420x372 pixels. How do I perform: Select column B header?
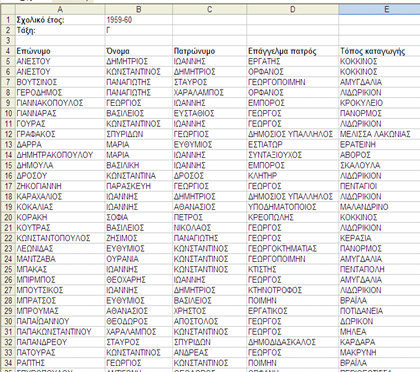pos(139,10)
